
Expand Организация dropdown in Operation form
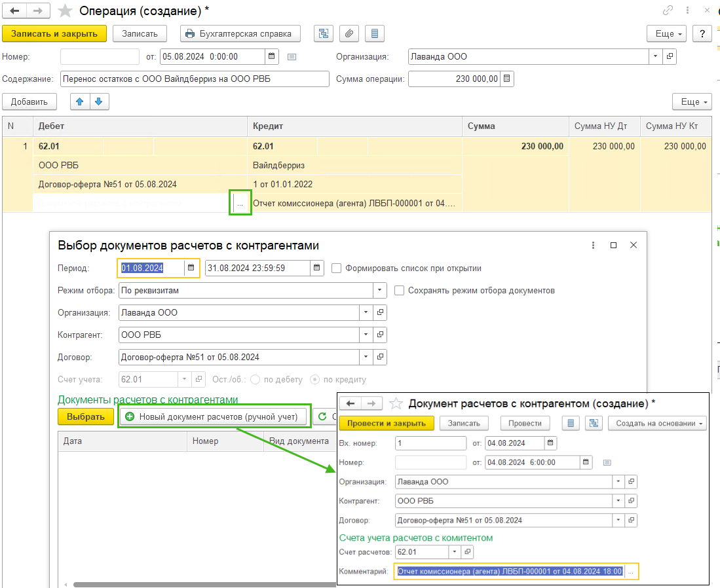[655, 56]
